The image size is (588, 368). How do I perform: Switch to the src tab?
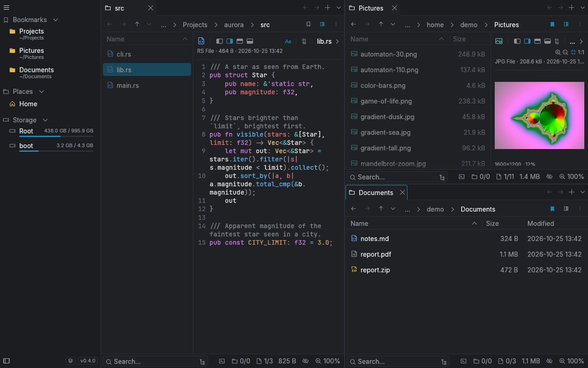point(129,8)
